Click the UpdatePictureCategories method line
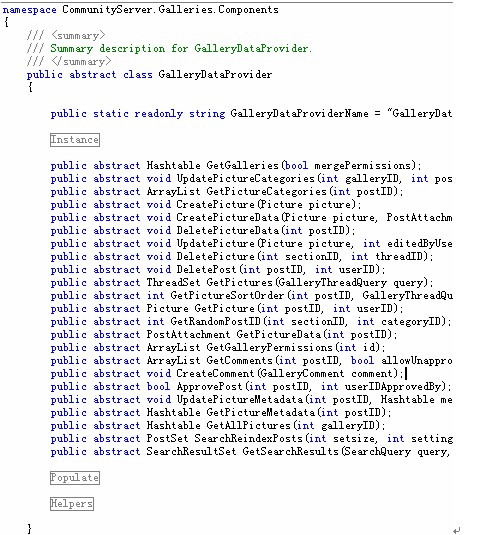The width and height of the screenshot is (480, 535). [251, 178]
